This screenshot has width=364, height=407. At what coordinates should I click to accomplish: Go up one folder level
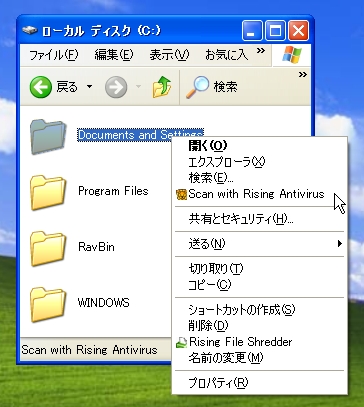162,87
